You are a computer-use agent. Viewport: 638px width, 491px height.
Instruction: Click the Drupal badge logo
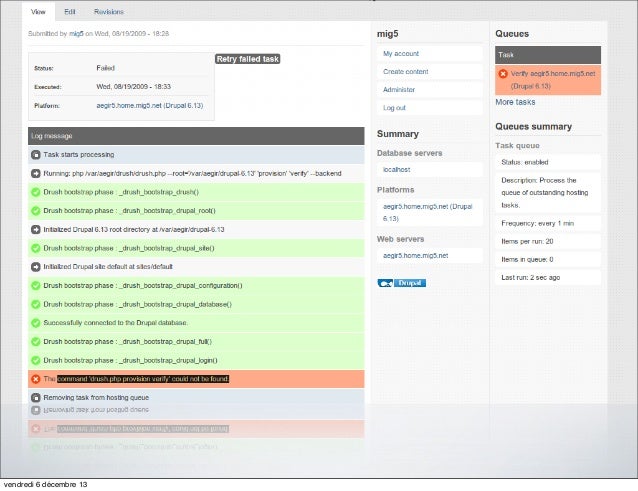tap(402, 283)
